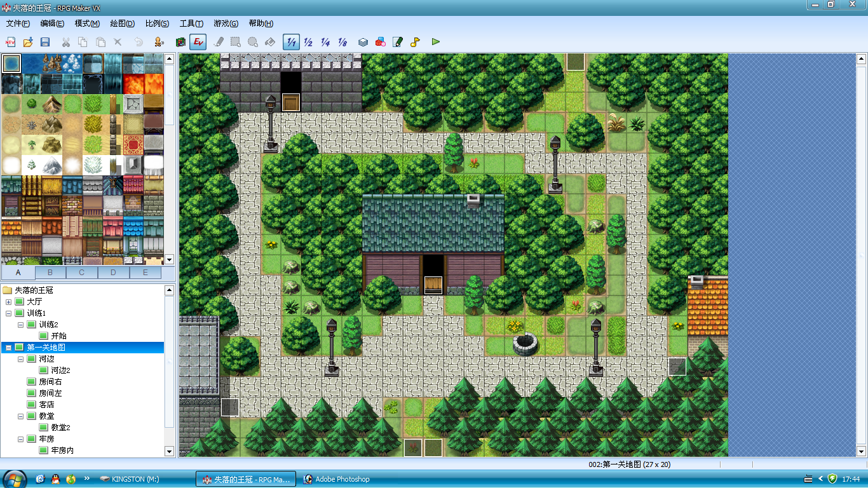Set map scale to 1/4

[325, 42]
